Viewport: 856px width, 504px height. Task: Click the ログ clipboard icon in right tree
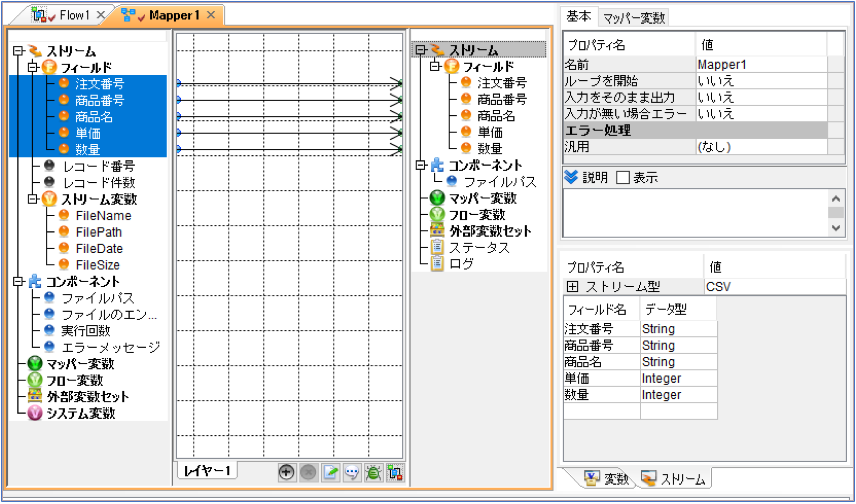[437, 264]
